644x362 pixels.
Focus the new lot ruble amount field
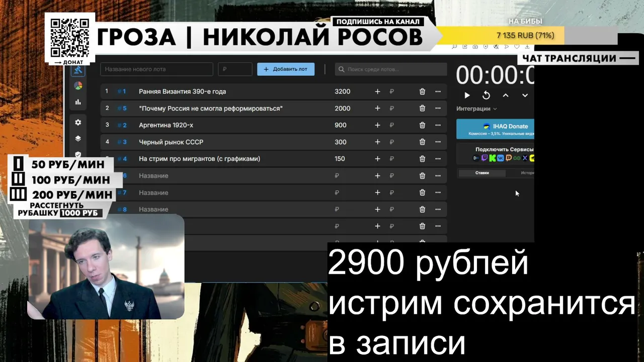click(235, 69)
